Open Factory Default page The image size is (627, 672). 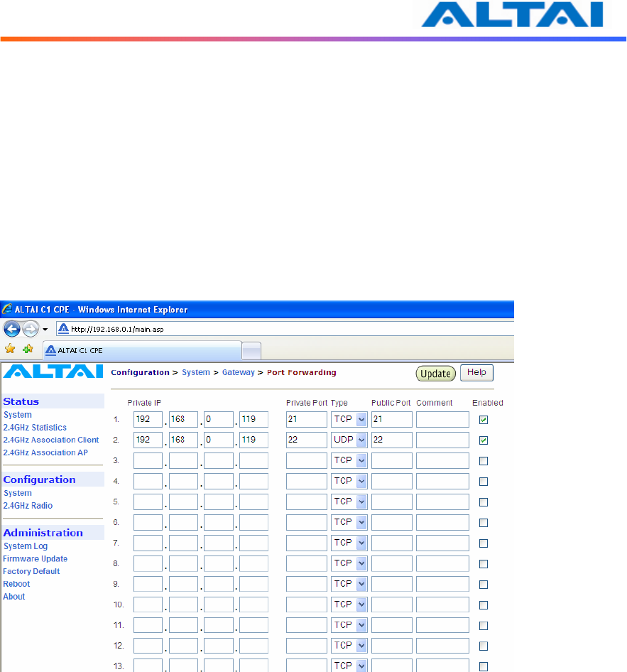pyautogui.click(x=31, y=571)
